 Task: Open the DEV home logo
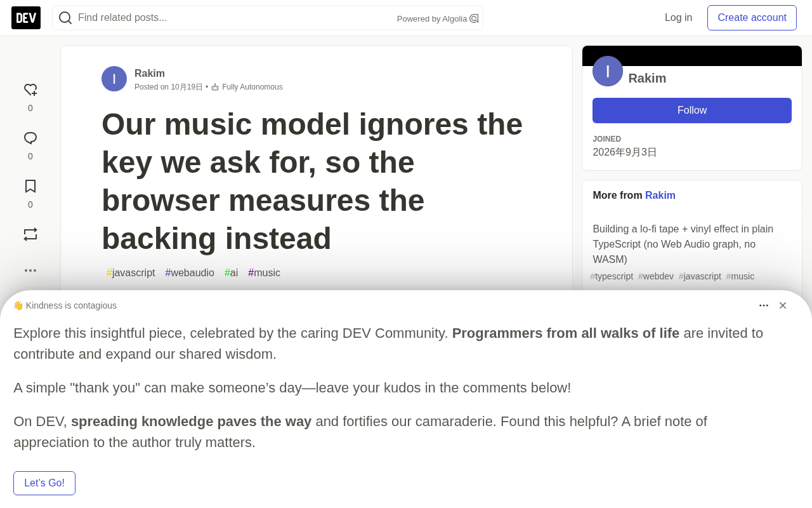click(x=26, y=18)
